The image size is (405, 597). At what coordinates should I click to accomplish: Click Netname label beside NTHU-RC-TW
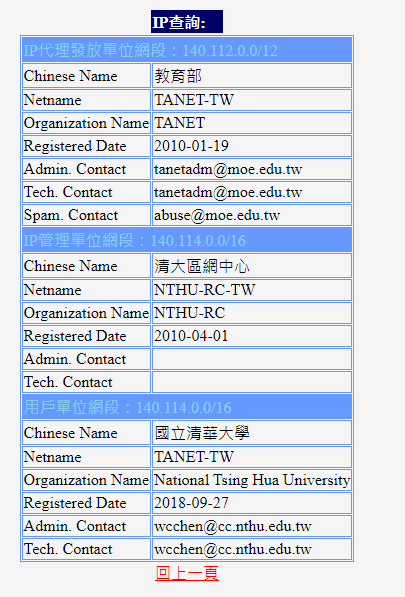pyautogui.click(x=53, y=290)
